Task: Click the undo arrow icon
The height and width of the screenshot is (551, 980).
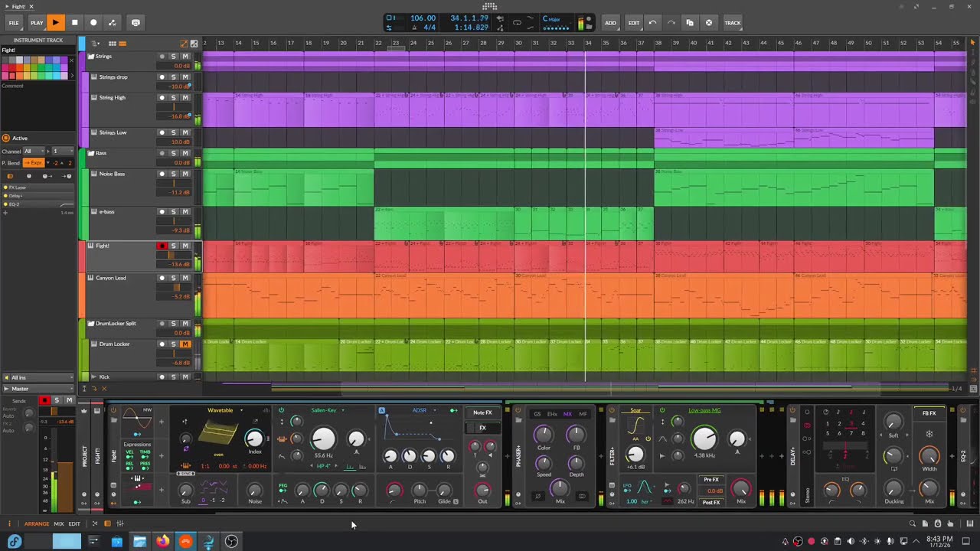Action: [652, 23]
